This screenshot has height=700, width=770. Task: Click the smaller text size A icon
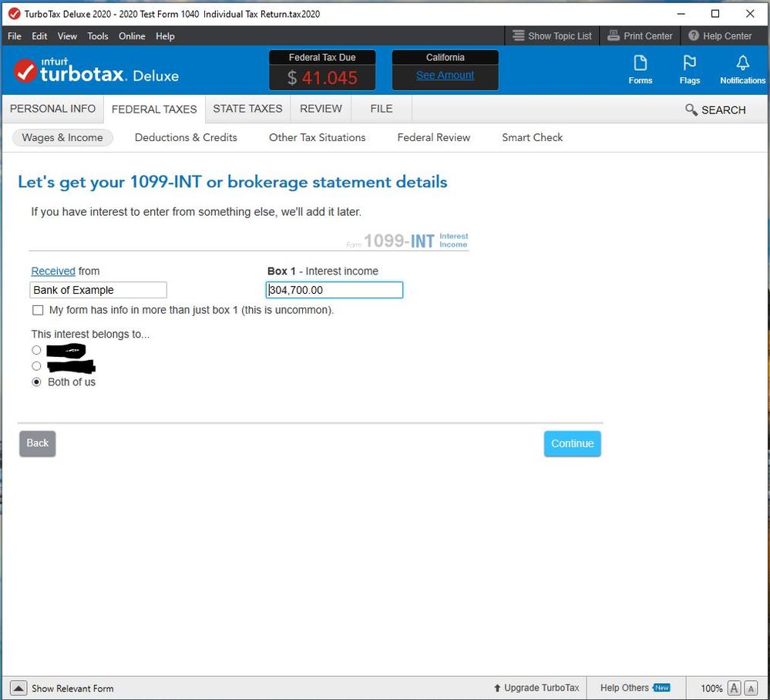pos(751,688)
